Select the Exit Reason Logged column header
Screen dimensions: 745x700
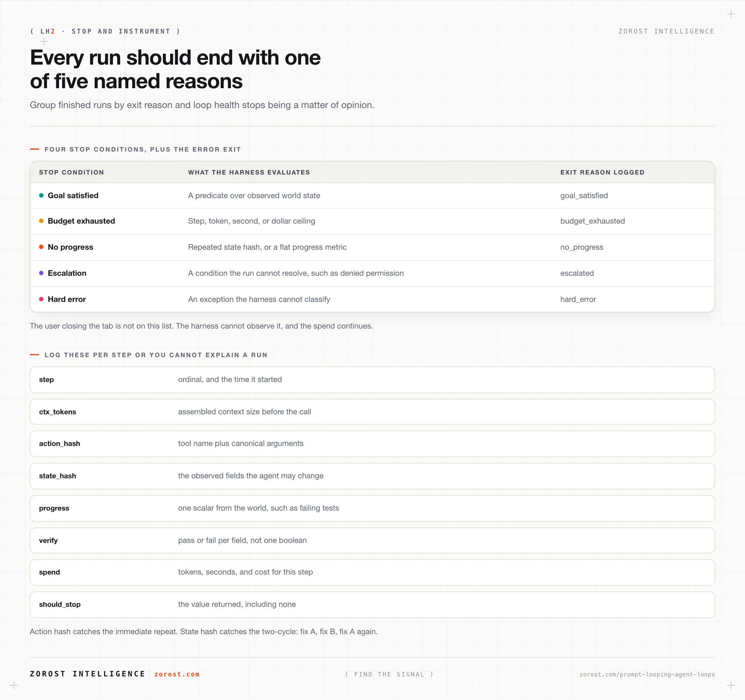point(602,172)
